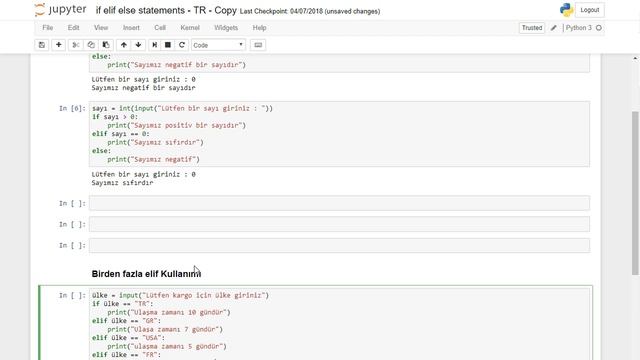
Task: Click the Trusted notebook button
Action: 532,28
